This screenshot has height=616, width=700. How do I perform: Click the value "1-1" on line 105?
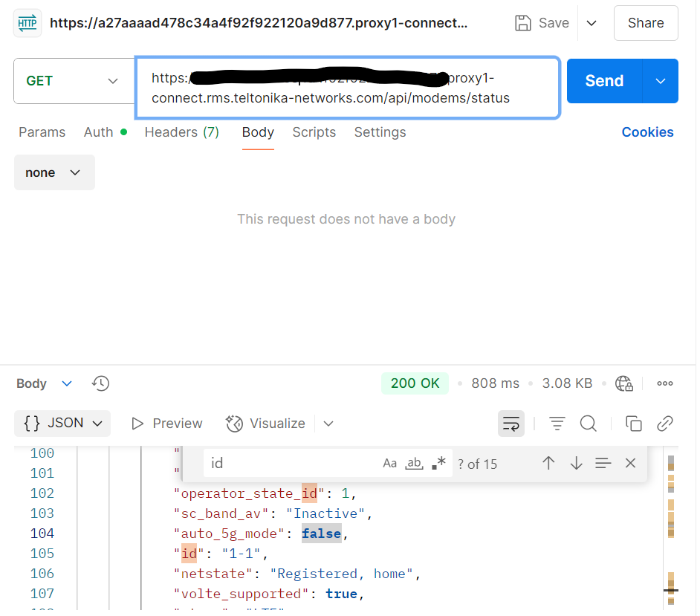pos(241,554)
